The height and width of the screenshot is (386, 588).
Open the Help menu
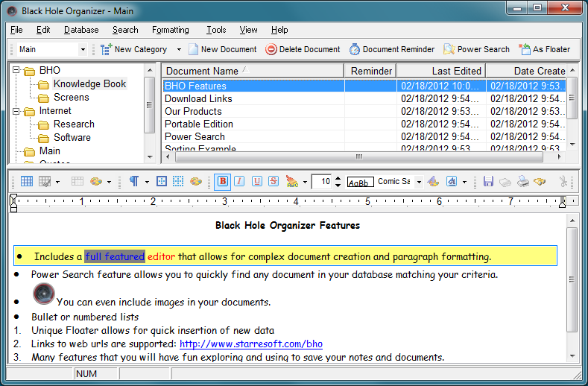[x=279, y=30]
